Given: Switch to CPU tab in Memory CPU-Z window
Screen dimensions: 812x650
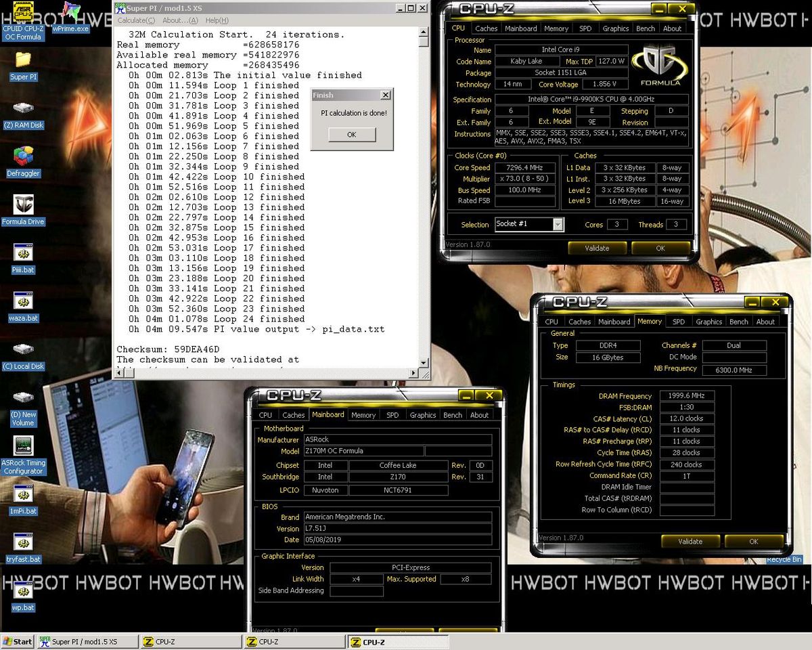Looking at the screenshot, I should tap(551, 322).
